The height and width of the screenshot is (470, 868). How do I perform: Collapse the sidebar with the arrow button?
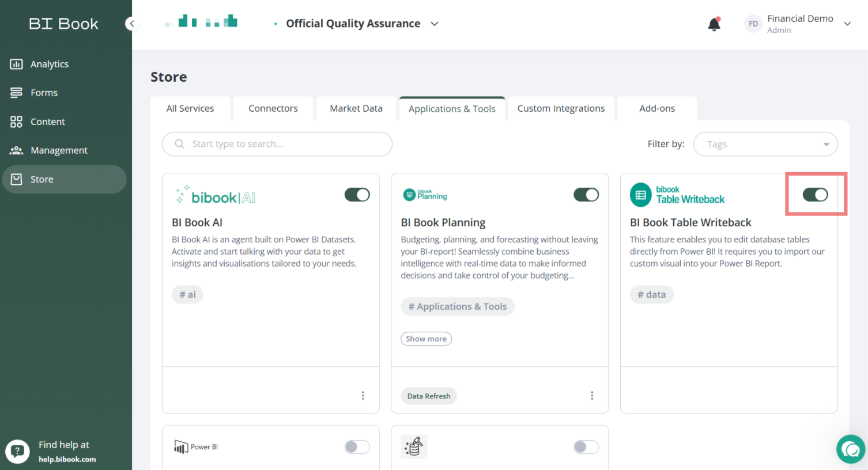click(x=132, y=24)
